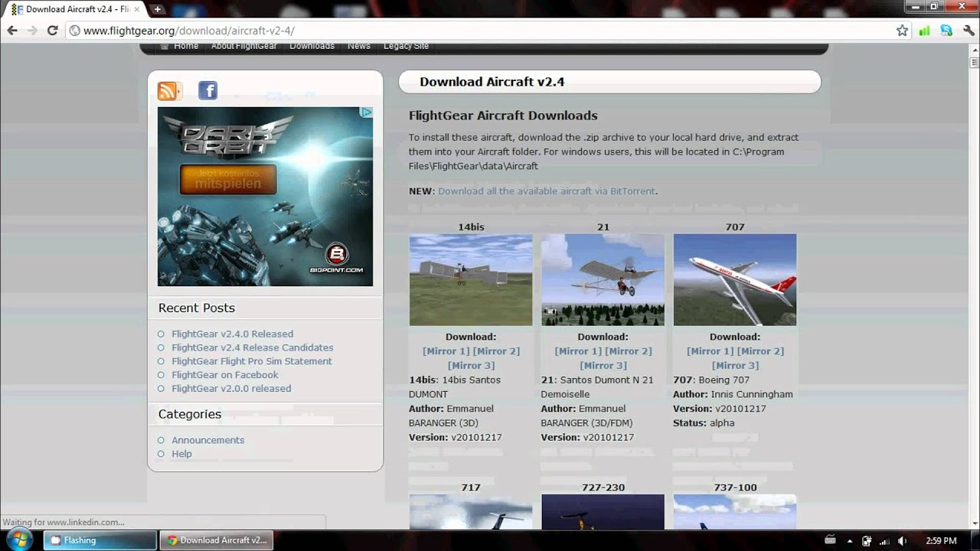
Task: Click the Categories heading
Action: 190,414
